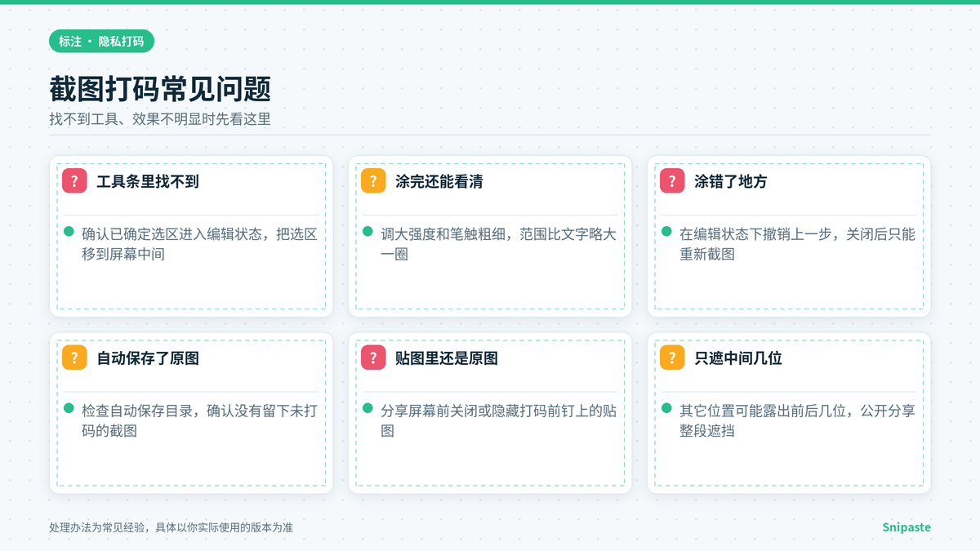Viewport: 980px width, 551px height.
Task: Click answer text 检查自动保存目录
Action: pos(199,420)
